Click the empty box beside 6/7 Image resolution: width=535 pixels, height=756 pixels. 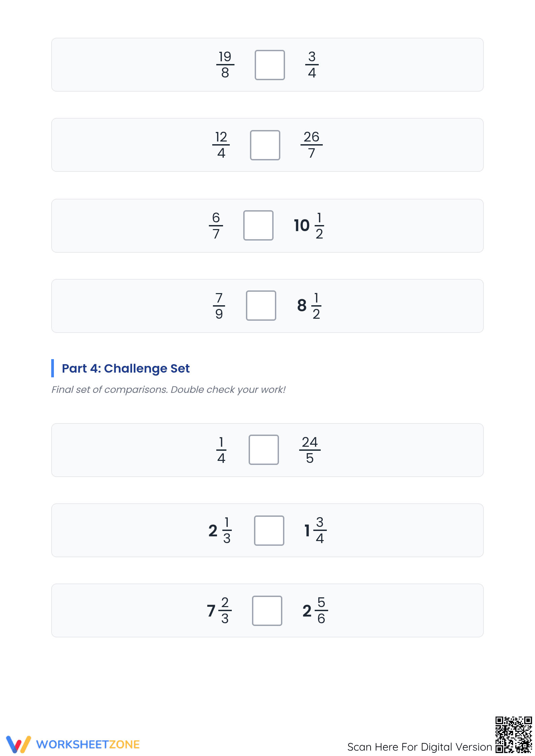pyautogui.click(x=258, y=225)
